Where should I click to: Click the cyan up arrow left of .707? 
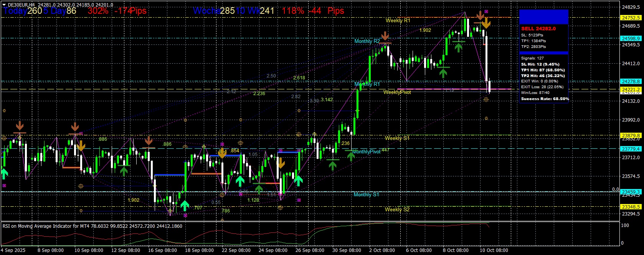(x=185, y=206)
